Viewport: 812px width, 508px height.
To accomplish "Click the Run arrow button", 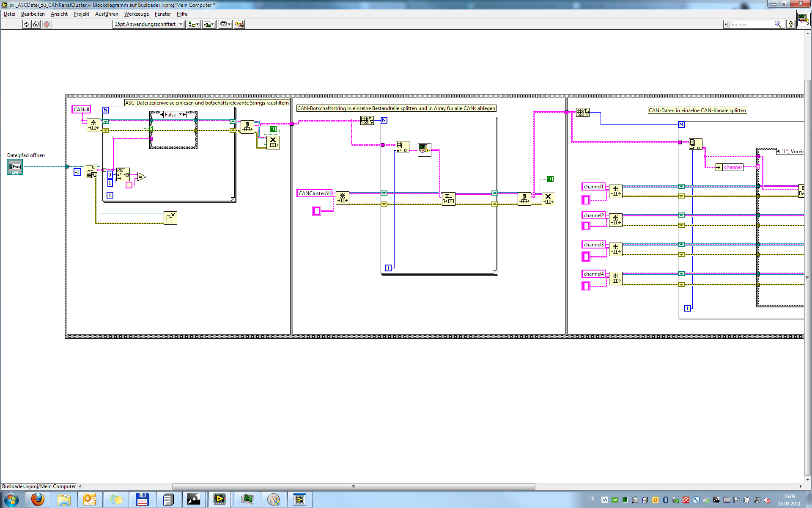I will click(27, 25).
